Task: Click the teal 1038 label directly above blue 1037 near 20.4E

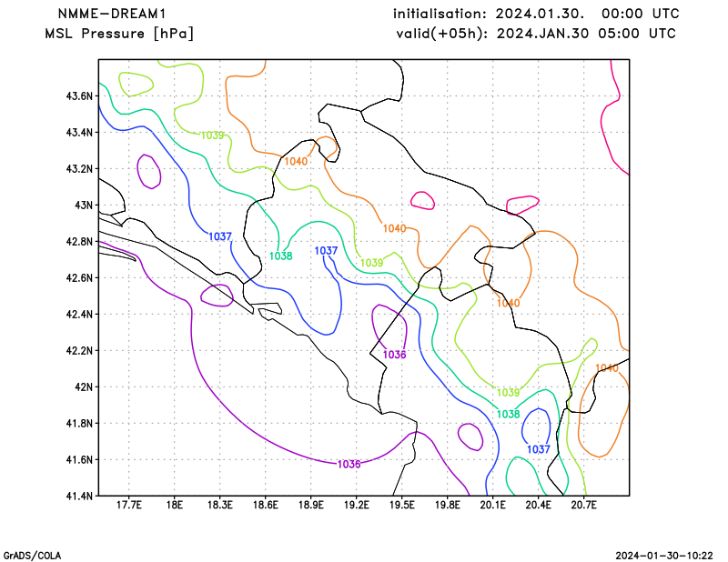Action: [509, 414]
